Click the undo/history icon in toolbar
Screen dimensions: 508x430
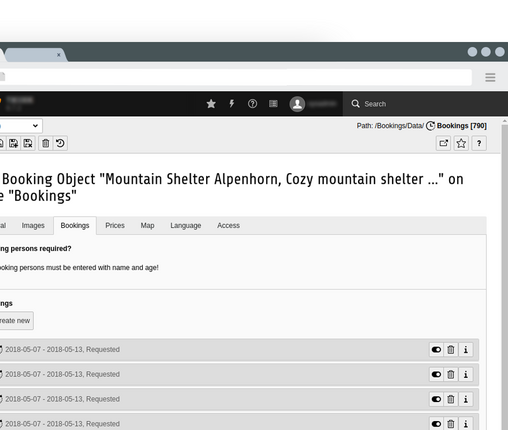60,143
